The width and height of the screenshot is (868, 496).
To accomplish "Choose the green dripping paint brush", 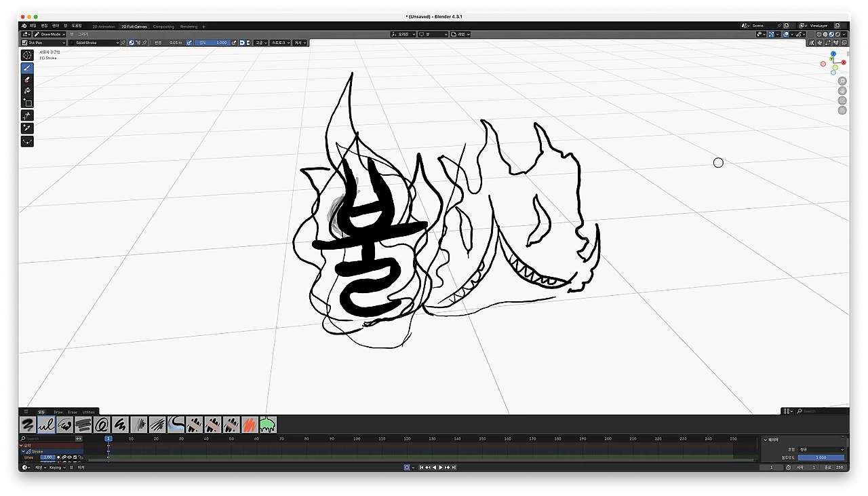I will point(268,425).
